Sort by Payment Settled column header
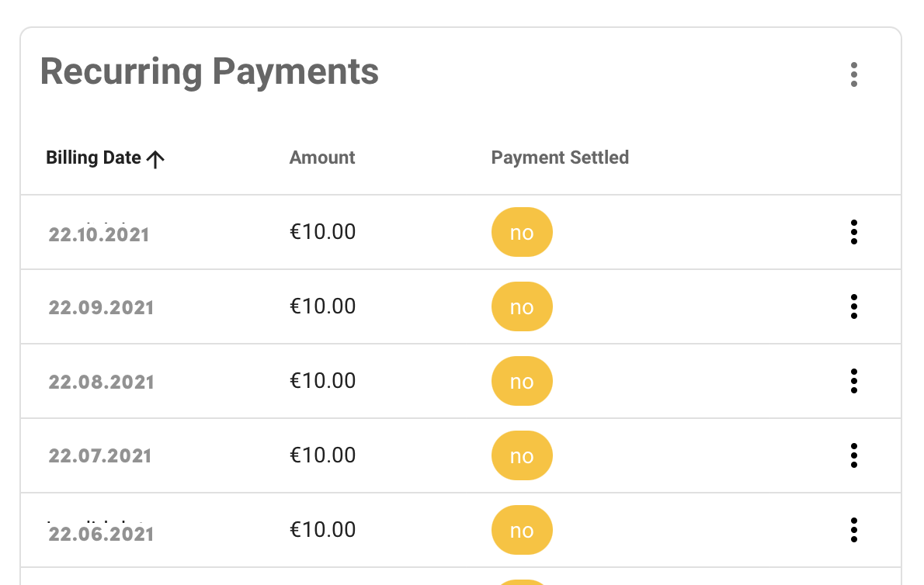This screenshot has height=585, width=924. tap(560, 157)
